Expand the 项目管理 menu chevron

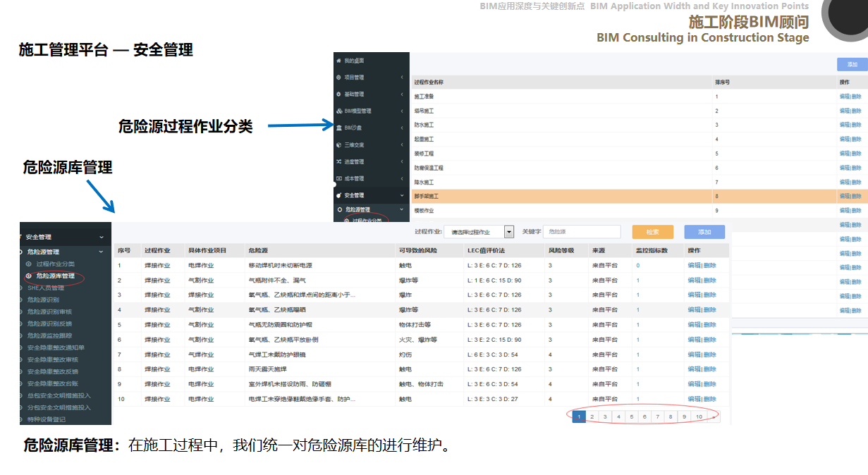tap(402, 78)
